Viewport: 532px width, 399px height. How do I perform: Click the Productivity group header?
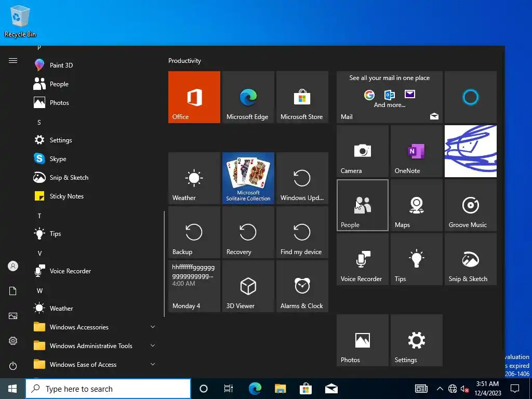point(184,61)
